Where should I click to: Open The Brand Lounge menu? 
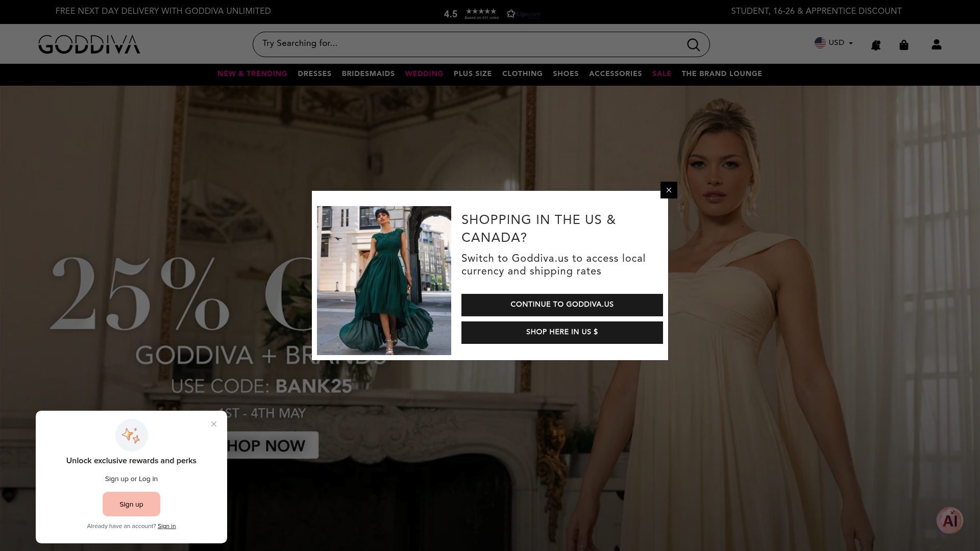click(722, 74)
